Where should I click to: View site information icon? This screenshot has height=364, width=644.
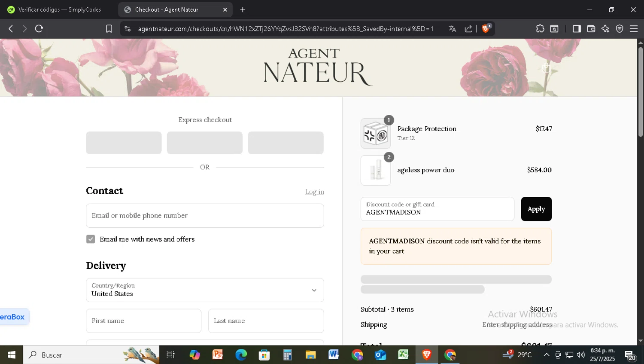point(128,29)
